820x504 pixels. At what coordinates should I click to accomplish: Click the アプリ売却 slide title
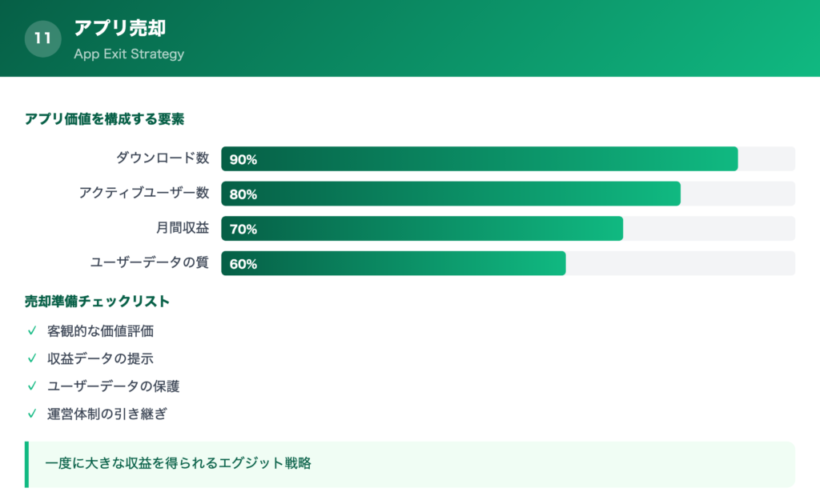119,28
